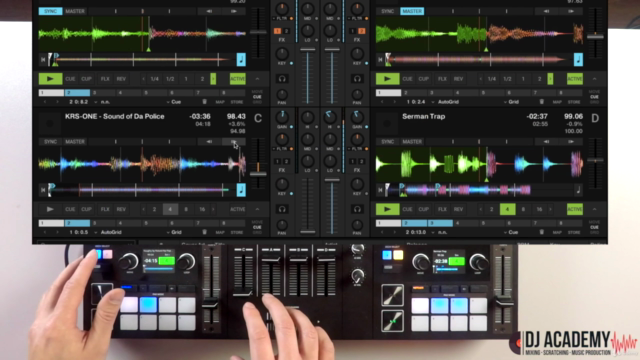
Task: Click Deck C GAIN knob
Action: 282,118
